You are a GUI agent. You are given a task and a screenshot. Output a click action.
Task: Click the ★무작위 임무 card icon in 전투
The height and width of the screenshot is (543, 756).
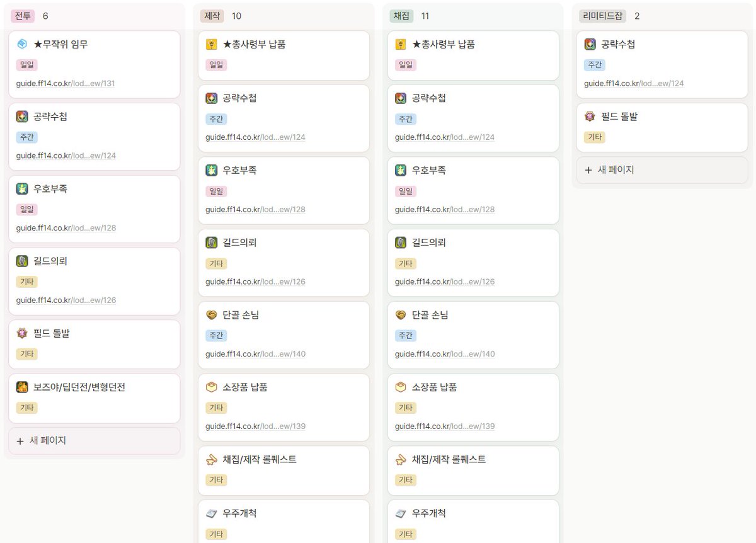point(22,44)
